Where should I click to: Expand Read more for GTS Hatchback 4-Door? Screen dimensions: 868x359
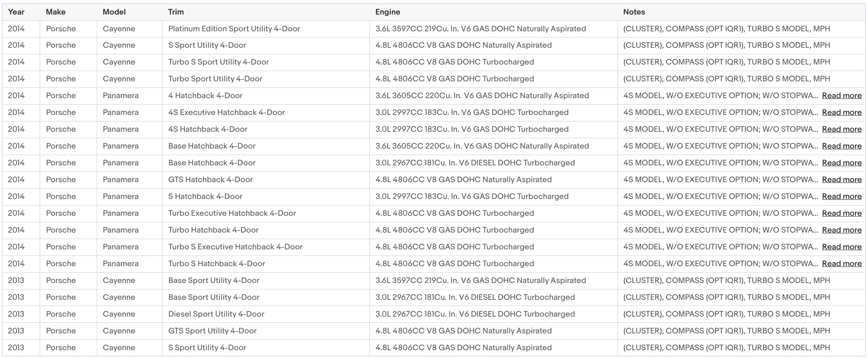pos(842,179)
